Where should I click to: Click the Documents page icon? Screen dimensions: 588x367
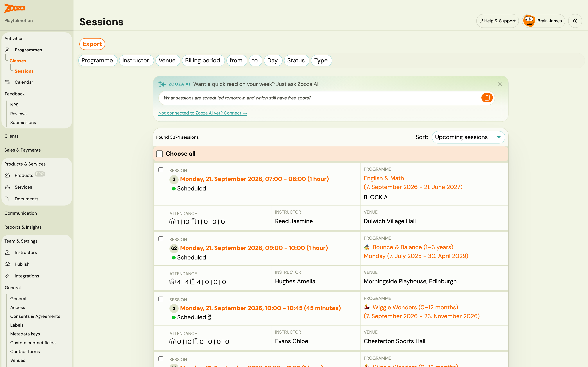7,199
